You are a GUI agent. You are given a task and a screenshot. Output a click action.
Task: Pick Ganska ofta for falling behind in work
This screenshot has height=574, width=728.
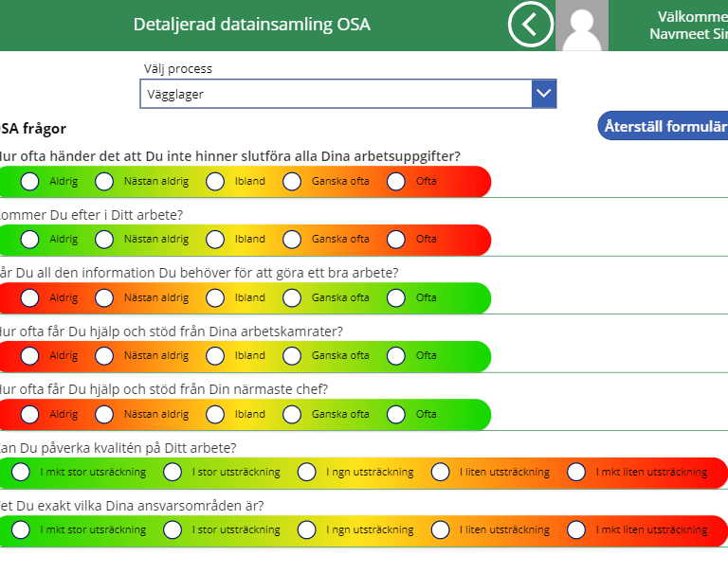(x=292, y=239)
